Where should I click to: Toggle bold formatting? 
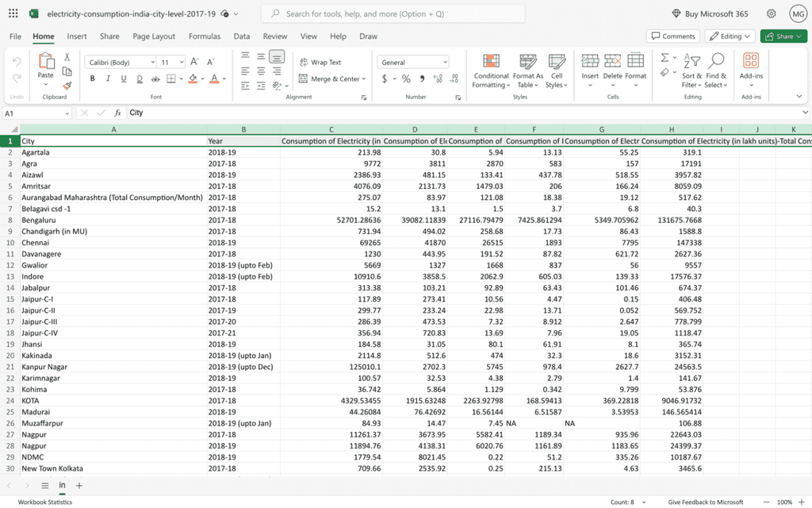pyautogui.click(x=93, y=79)
